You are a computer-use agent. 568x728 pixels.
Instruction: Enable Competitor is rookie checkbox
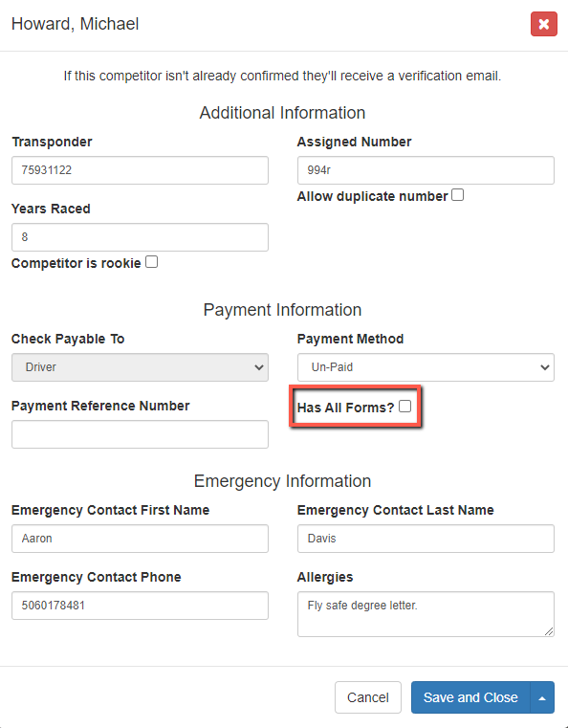(151, 262)
